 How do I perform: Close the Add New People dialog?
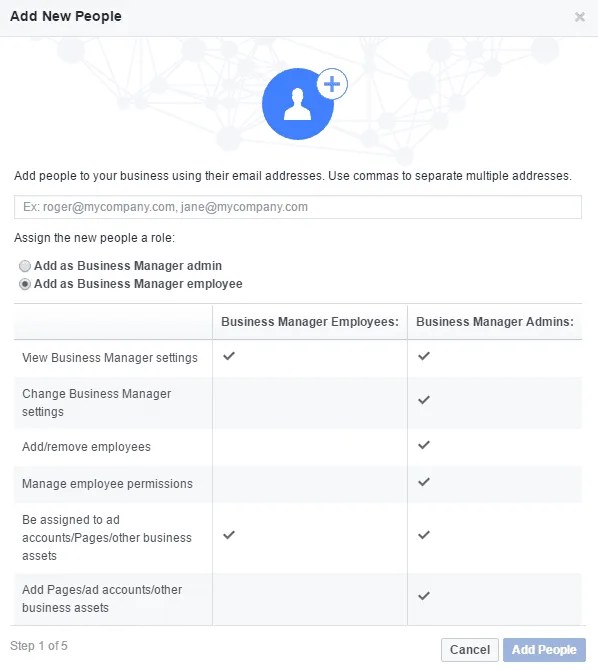[580, 17]
